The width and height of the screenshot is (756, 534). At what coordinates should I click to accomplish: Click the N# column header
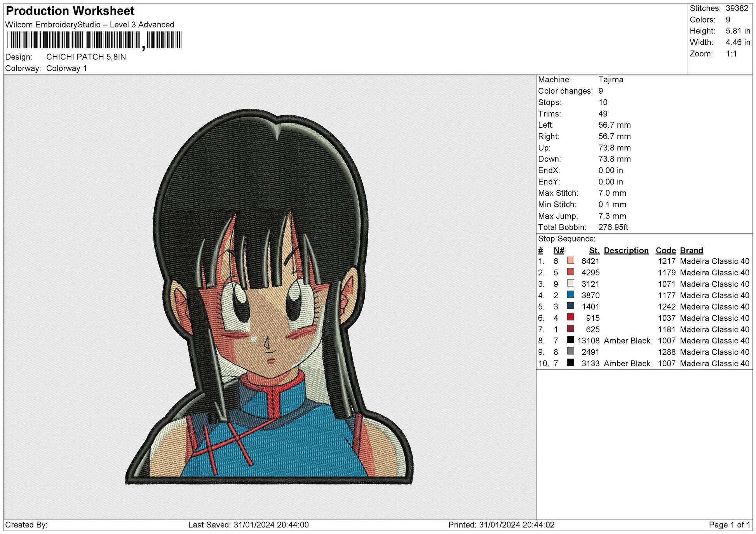point(559,250)
